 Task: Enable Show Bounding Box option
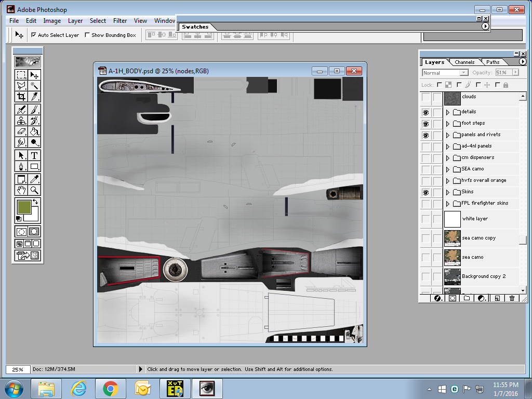(87, 35)
